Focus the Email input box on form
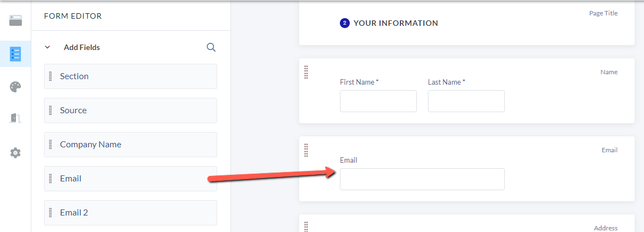 point(422,179)
